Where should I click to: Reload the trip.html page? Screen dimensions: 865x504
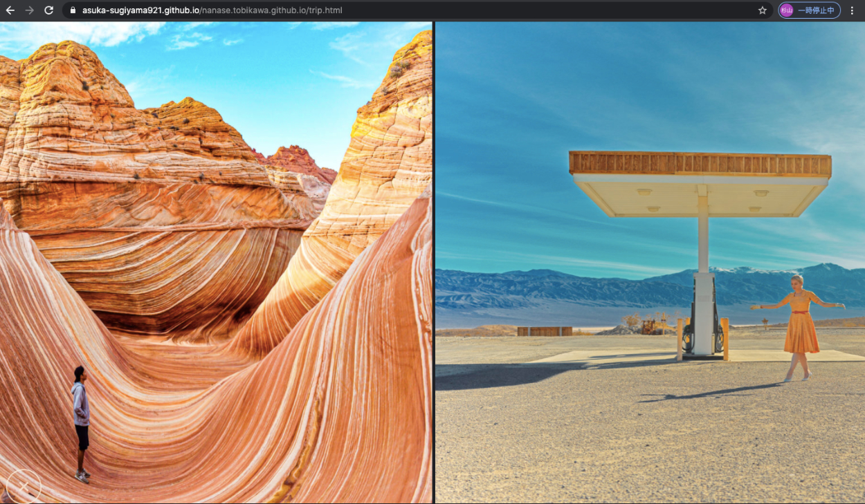pyautogui.click(x=48, y=10)
